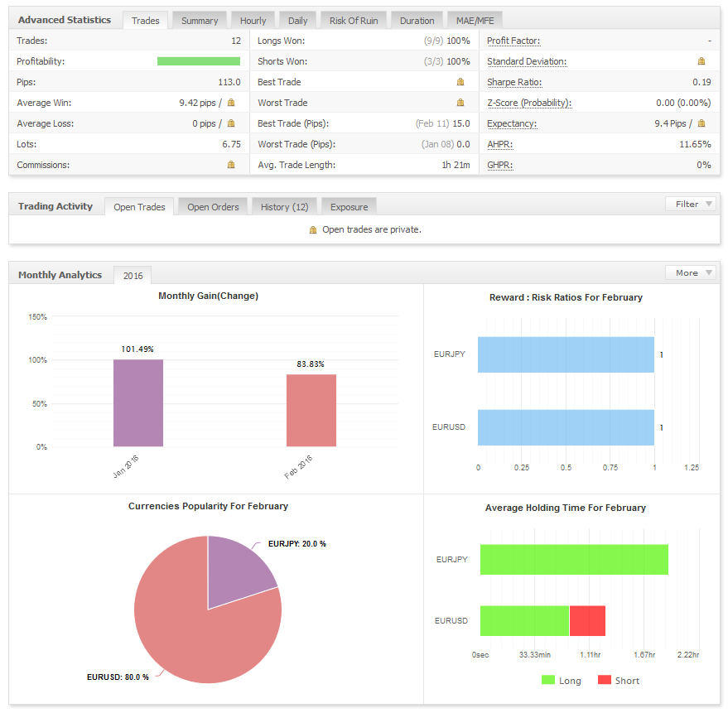728x713 pixels.
Task: Click the green Profitability bar
Action: [199, 61]
